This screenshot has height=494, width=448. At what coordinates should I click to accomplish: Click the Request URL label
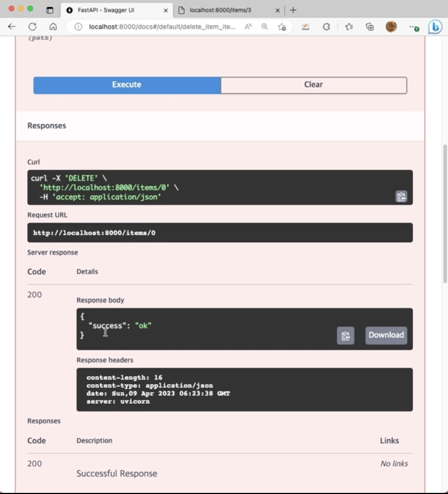[47, 215]
